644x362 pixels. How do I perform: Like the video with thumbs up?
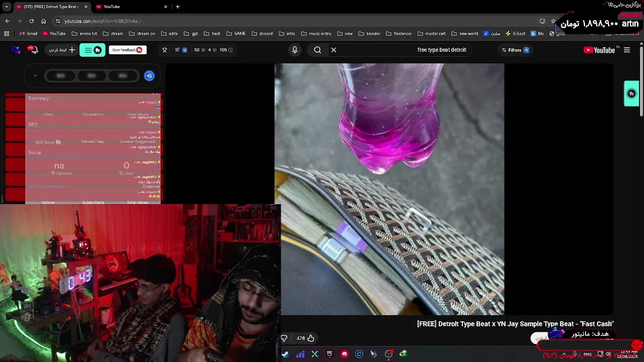point(310,338)
